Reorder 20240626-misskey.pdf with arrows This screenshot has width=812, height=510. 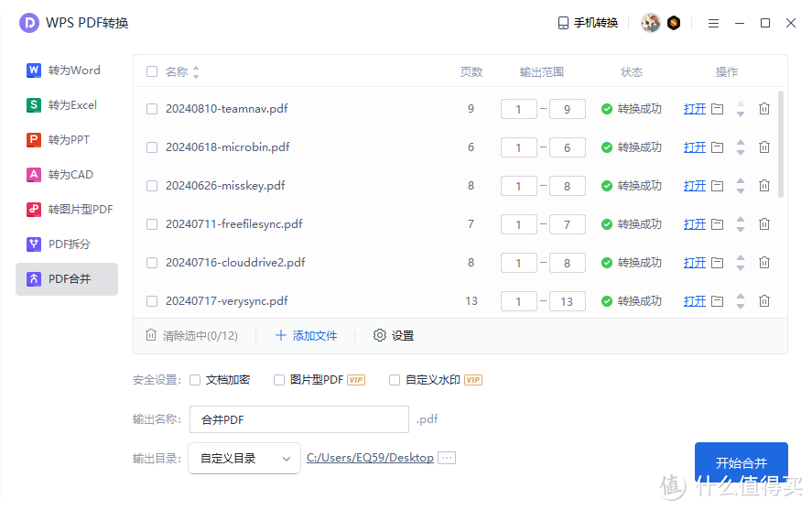click(741, 186)
